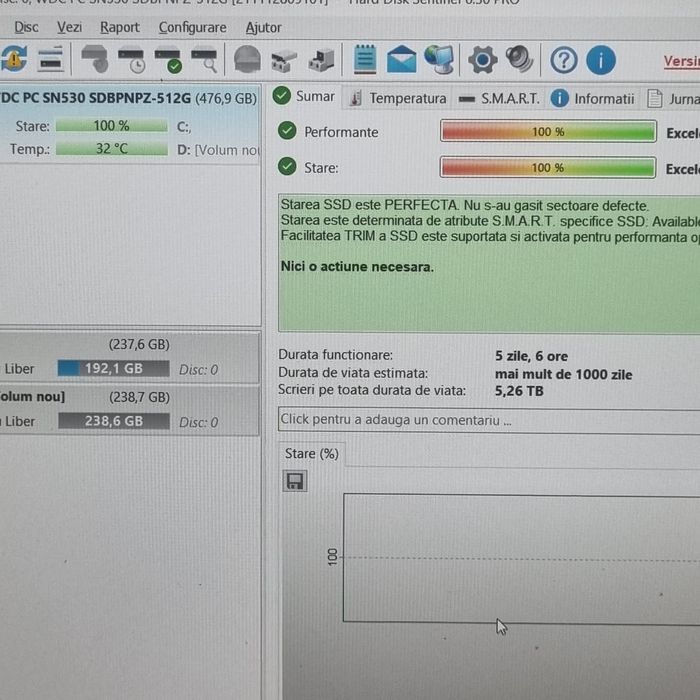Select the partition row showing (237,6 GB)
Screen dimensions: 700x700
[x=129, y=357]
